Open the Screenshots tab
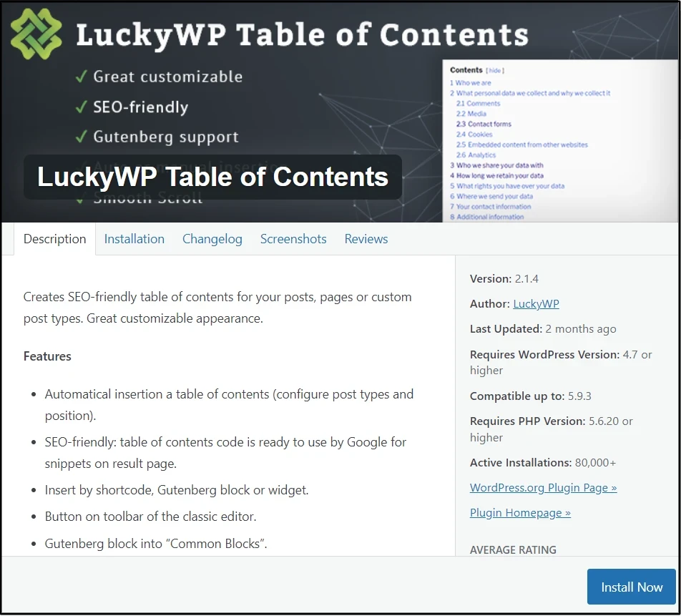This screenshot has width=681, height=616. click(x=293, y=239)
